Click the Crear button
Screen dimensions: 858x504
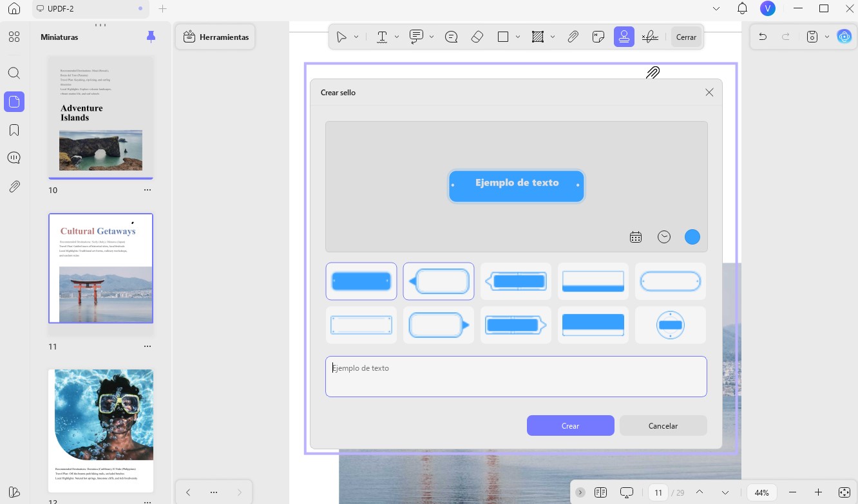570,425
